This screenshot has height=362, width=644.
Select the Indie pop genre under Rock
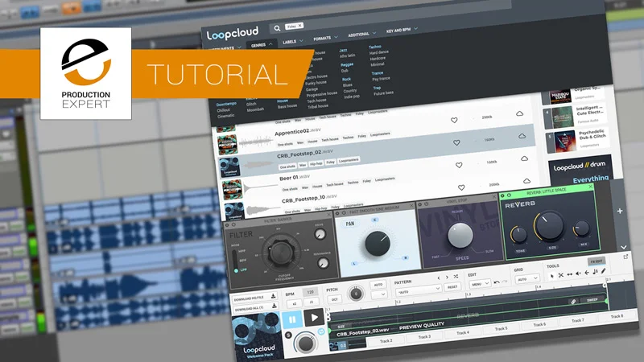click(352, 97)
